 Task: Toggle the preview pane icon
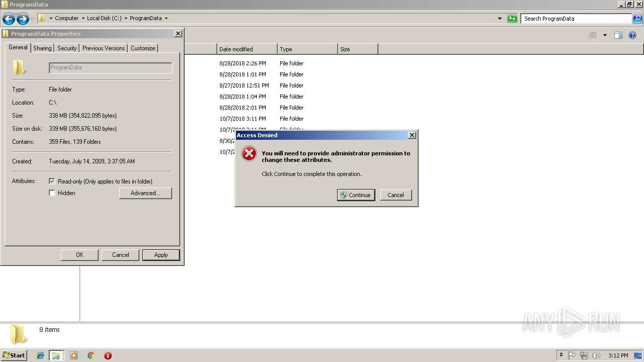618,35
